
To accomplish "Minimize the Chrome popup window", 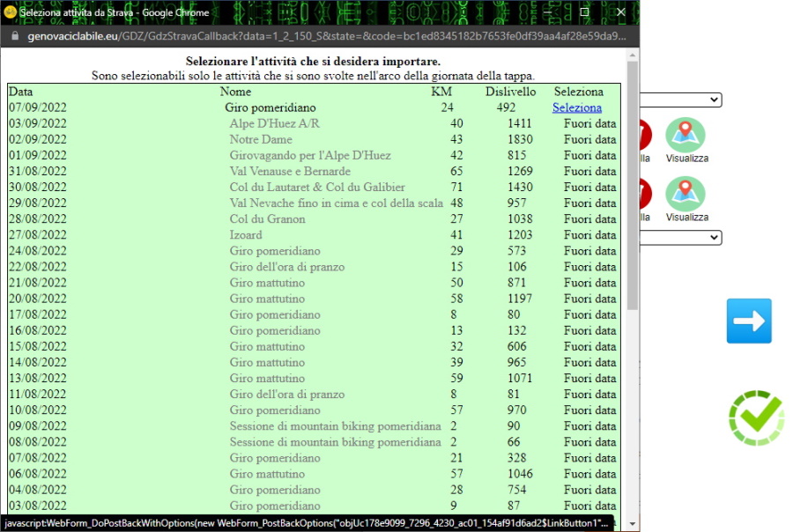I will tap(548, 12).
